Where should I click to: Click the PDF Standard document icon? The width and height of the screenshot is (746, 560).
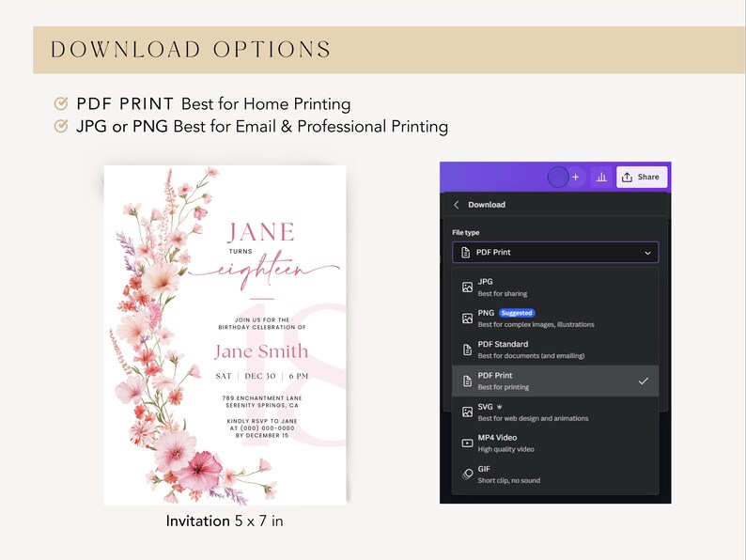(x=467, y=350)
